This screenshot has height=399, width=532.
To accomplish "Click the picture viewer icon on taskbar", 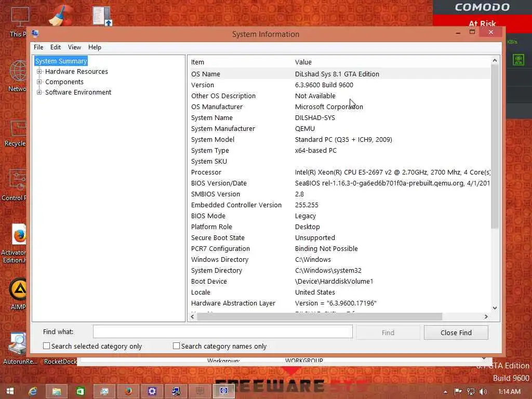I will (104, 391).
